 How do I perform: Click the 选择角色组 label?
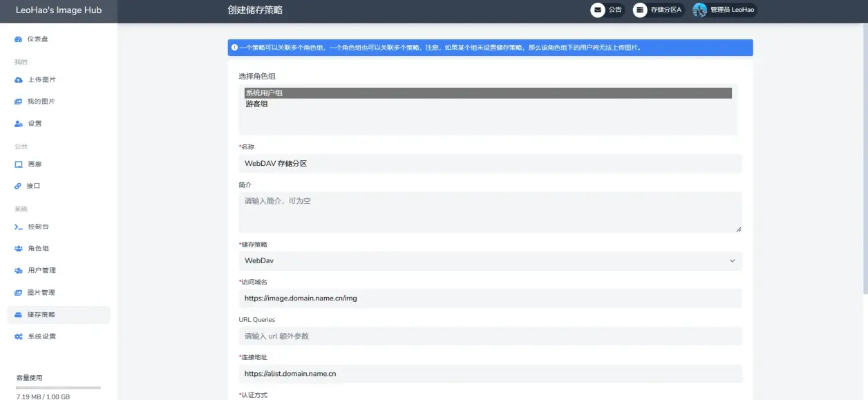click(257, 76)
